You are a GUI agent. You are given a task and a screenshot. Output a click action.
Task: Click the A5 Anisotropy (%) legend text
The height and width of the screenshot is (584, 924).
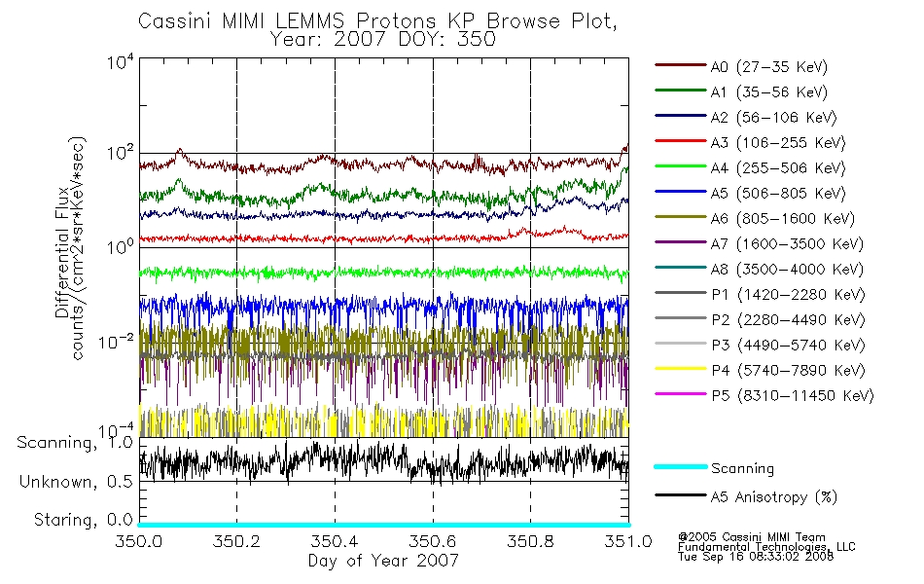774,497
